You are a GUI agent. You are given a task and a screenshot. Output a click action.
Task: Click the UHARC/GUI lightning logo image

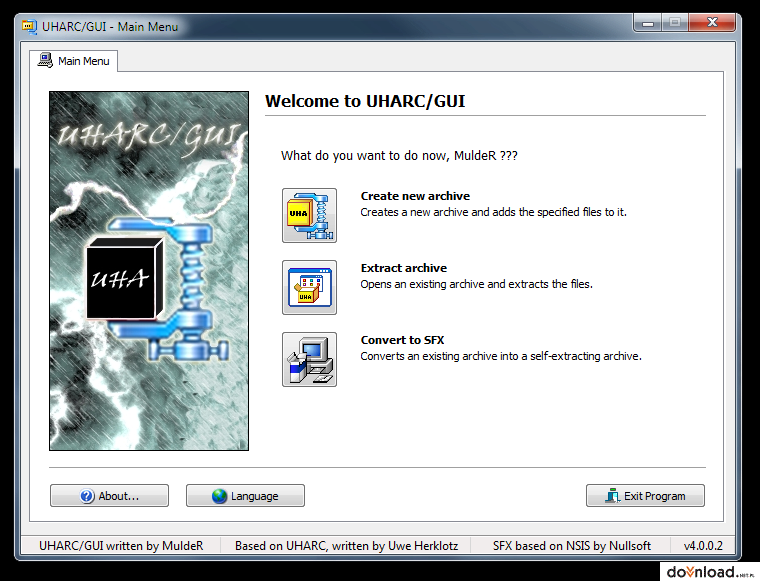[x=149, y=271]
